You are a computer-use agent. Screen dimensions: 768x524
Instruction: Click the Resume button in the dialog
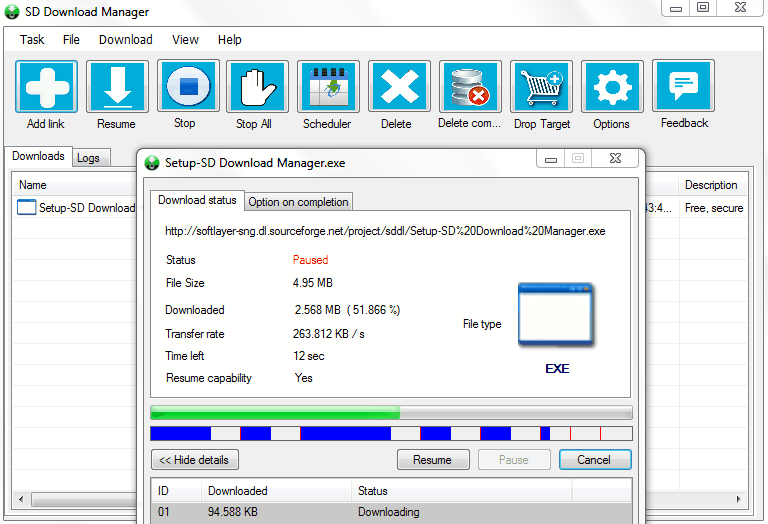[433, 460]
